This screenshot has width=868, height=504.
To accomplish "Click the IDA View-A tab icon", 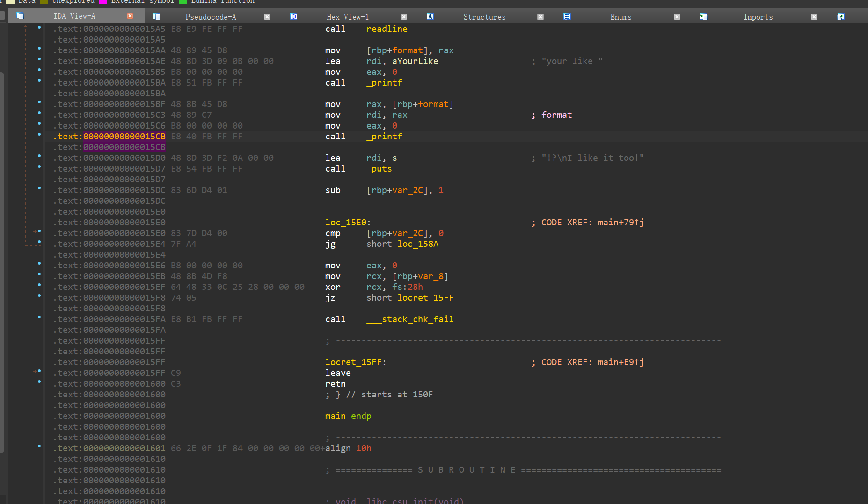I will (20, 15).
